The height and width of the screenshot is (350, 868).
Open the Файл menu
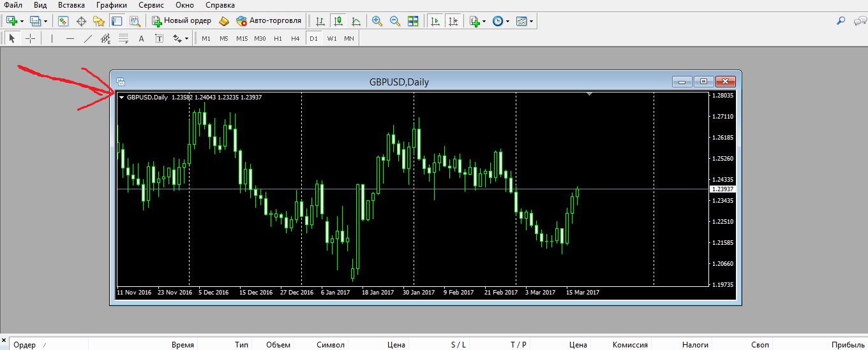(x=13, y=5)
